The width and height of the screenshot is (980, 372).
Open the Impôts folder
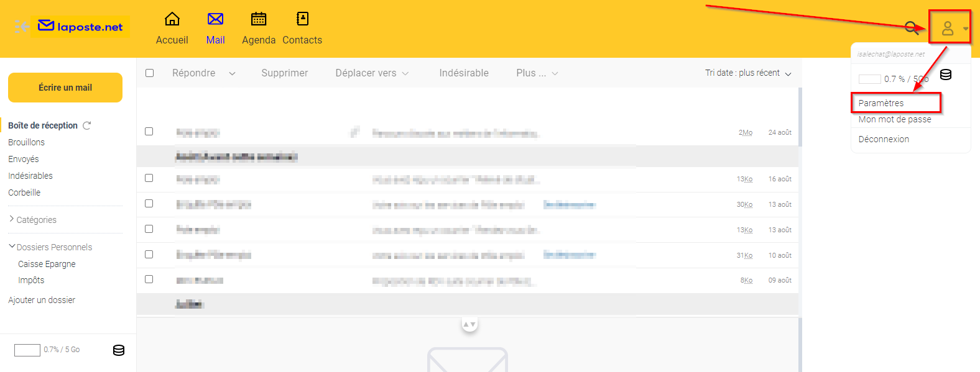point(31,280)
